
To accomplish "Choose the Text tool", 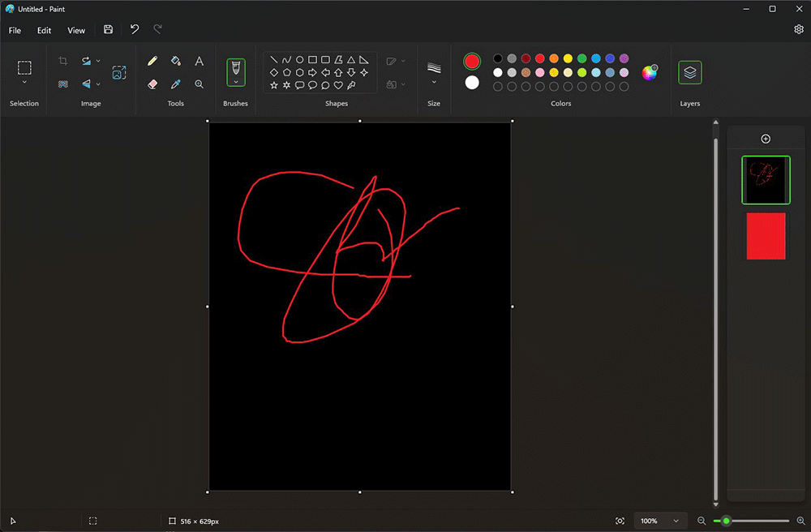I will click(199, 61).
